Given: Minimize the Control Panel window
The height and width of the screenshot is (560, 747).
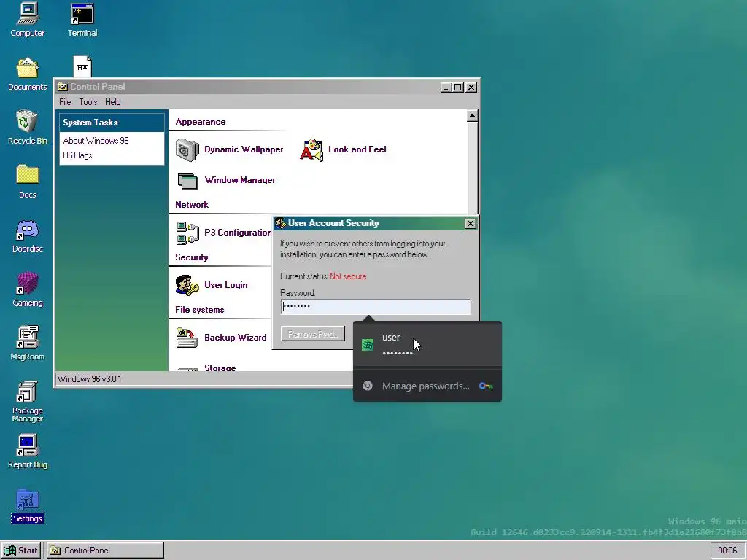Looking at the screenshot, I should 446,87.
